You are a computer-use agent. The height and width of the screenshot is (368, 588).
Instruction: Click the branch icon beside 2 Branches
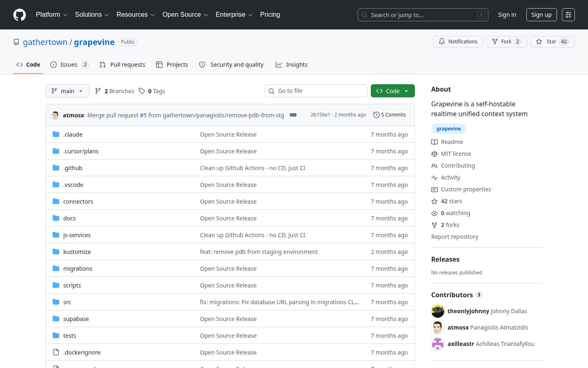pos(98,91)
